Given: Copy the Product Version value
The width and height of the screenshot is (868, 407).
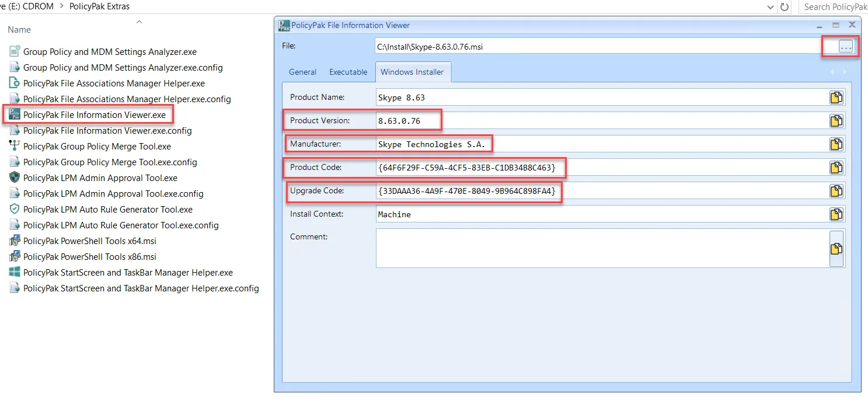Looking at the screenshot, I should pyautogui.click(x=836, y=121).
